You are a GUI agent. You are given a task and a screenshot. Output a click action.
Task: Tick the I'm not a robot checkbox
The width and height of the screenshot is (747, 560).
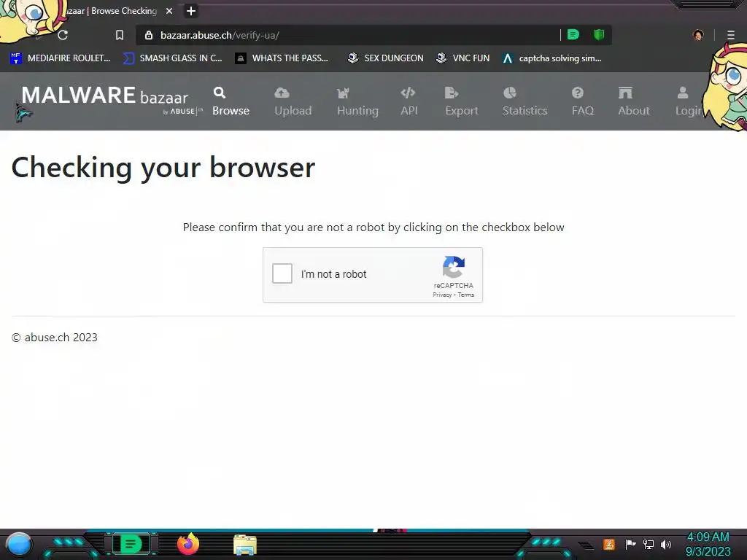[282, 274]
